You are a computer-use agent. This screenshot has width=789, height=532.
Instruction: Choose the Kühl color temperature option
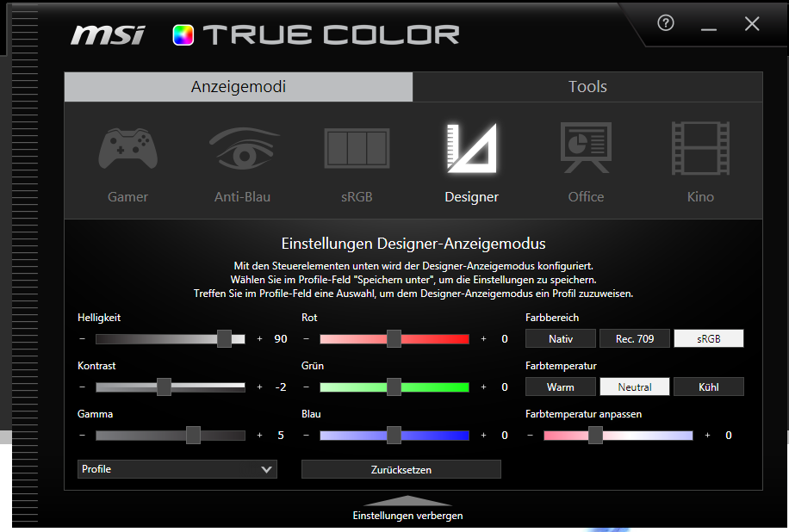click(x=708, y=387)
